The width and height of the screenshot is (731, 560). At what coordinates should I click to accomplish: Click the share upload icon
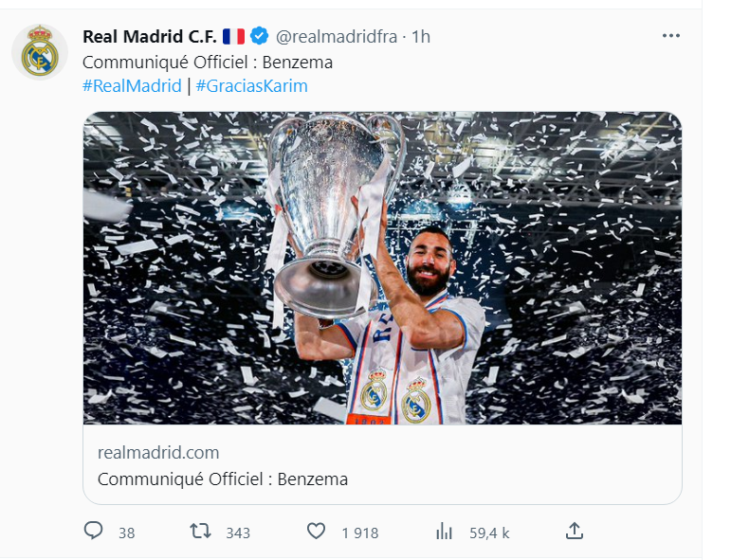click(x=574, y=531)
